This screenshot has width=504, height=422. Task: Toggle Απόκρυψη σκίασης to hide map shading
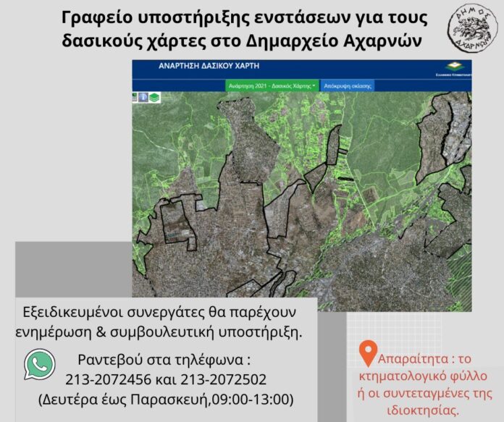pos(348,85)
